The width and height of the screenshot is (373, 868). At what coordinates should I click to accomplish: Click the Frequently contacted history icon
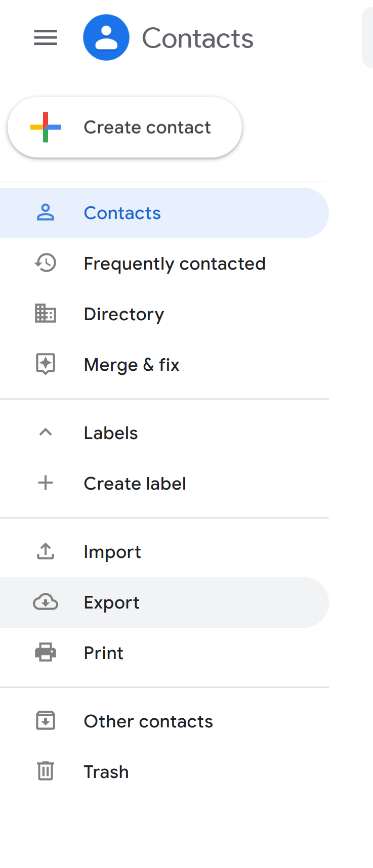point(46,263)
